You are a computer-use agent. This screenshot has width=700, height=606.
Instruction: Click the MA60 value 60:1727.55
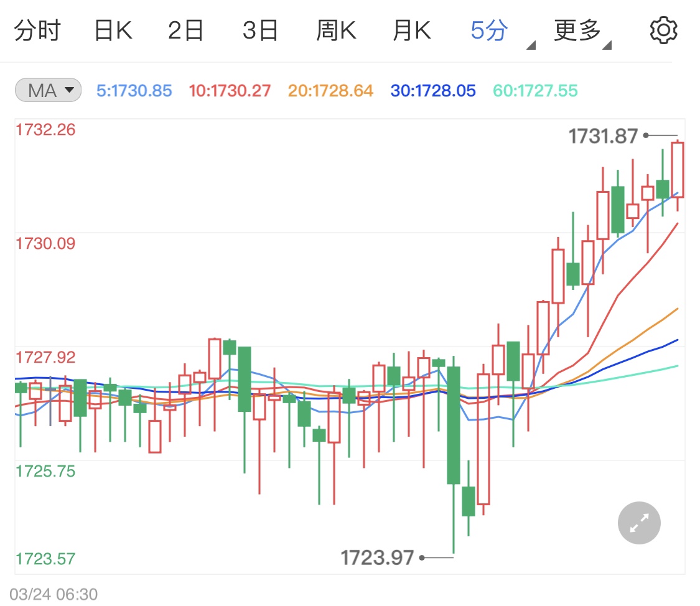click(535, 91)
